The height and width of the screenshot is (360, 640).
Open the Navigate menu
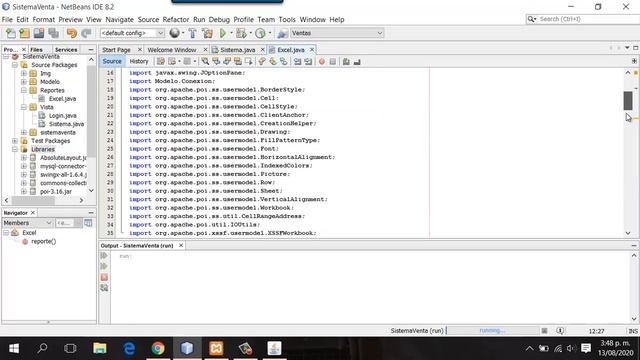[119, 20]
